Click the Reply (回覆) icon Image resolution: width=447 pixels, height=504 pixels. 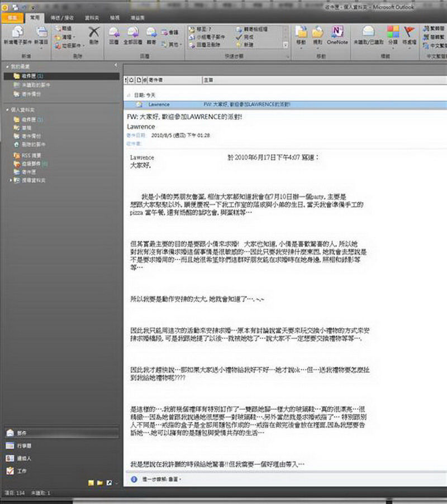pyautogui.click(x=114, y=32)
